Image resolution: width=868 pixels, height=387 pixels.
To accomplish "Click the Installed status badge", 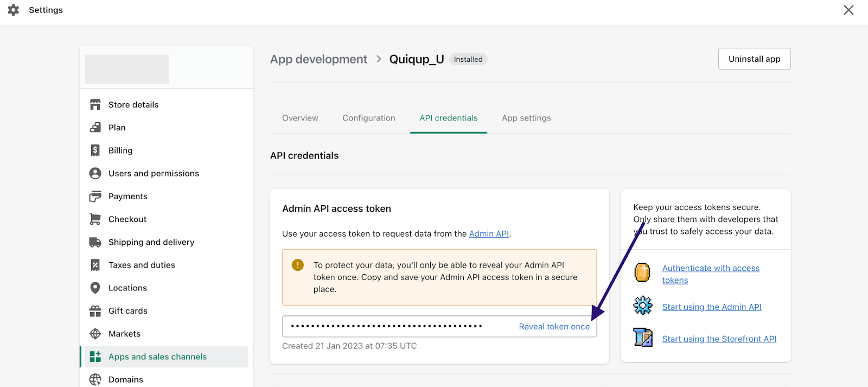I will pos(468,59).
